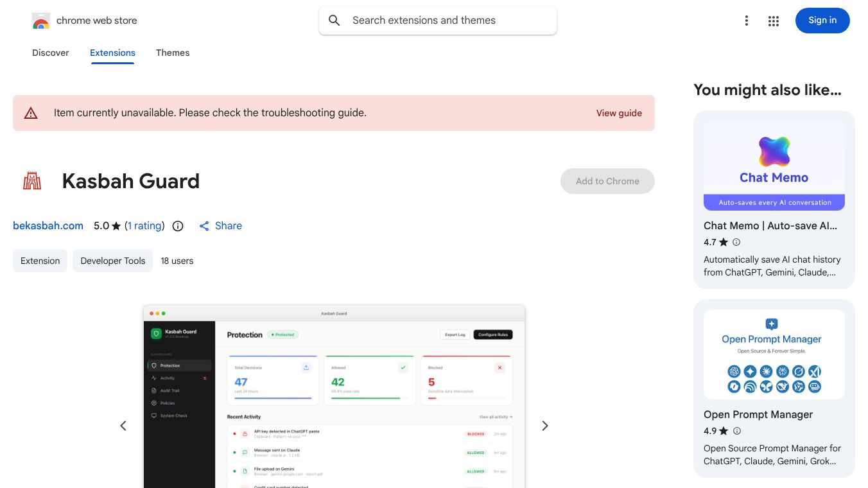This screenshot has width=868, height=488.
Task: Select the Extensions tab
Action: click(112, 53)
